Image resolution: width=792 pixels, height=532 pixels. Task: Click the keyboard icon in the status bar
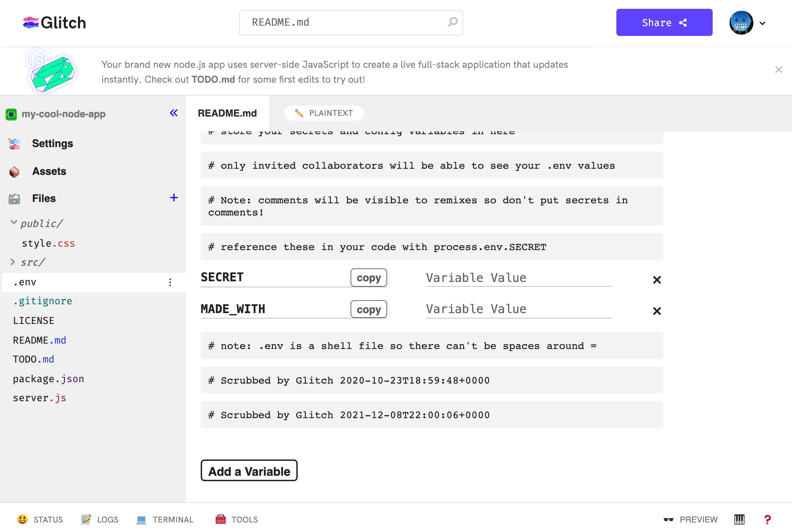[x=739, y=519]
